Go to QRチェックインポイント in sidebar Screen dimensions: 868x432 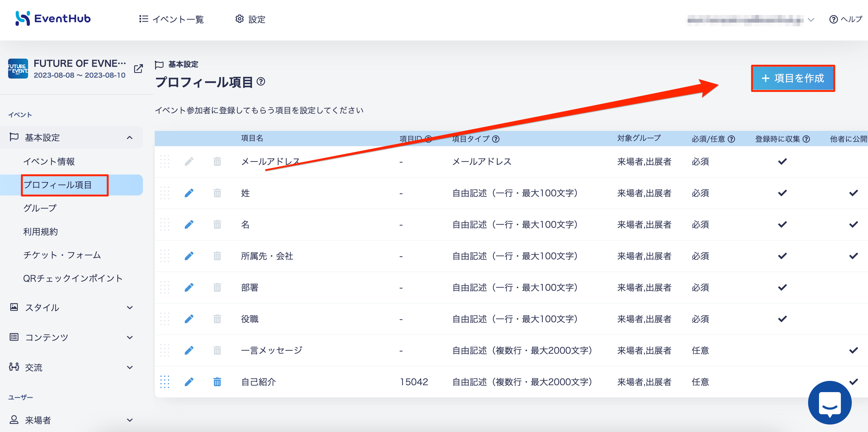point(73,278)
